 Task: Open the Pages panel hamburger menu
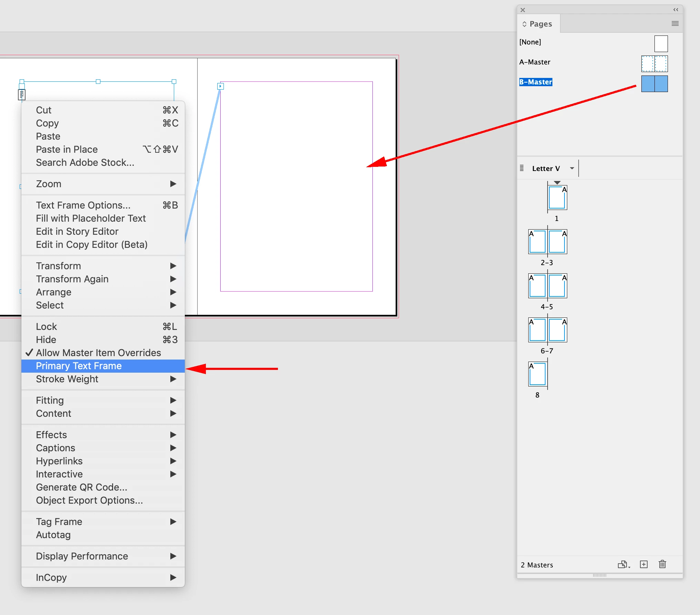(675, 23)
